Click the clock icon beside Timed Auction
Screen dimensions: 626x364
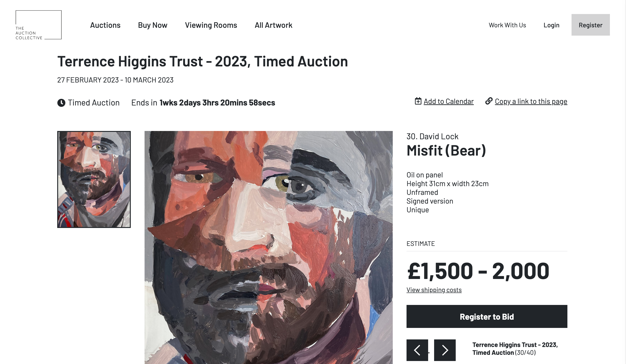[61, 103]
